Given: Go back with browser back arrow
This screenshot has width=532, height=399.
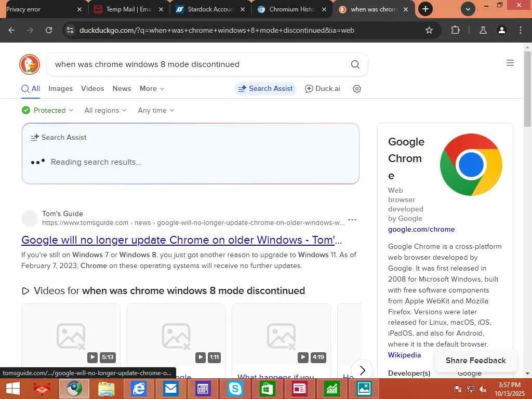Looking at the screenshot, I should click(x=11, y=30).
